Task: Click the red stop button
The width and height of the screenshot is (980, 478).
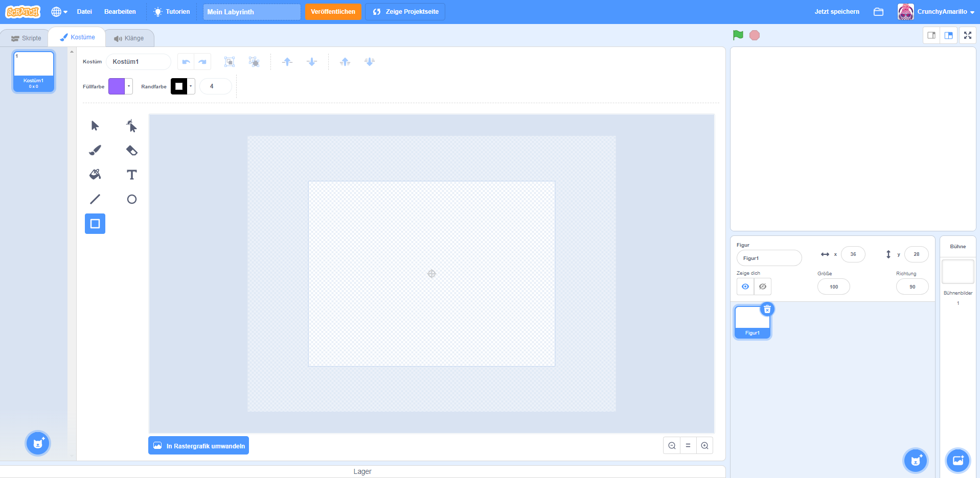Action: tap(755, 35)
